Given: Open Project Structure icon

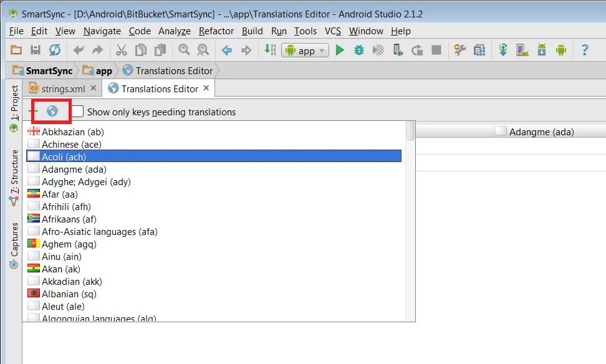Looking at the screenshot, I should (x=479, y=50).
